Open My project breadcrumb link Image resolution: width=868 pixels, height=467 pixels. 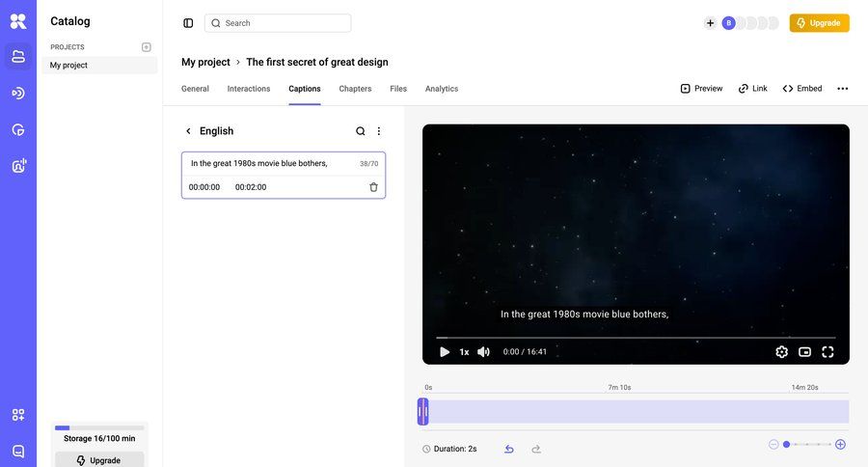click(x=206, y=62)
